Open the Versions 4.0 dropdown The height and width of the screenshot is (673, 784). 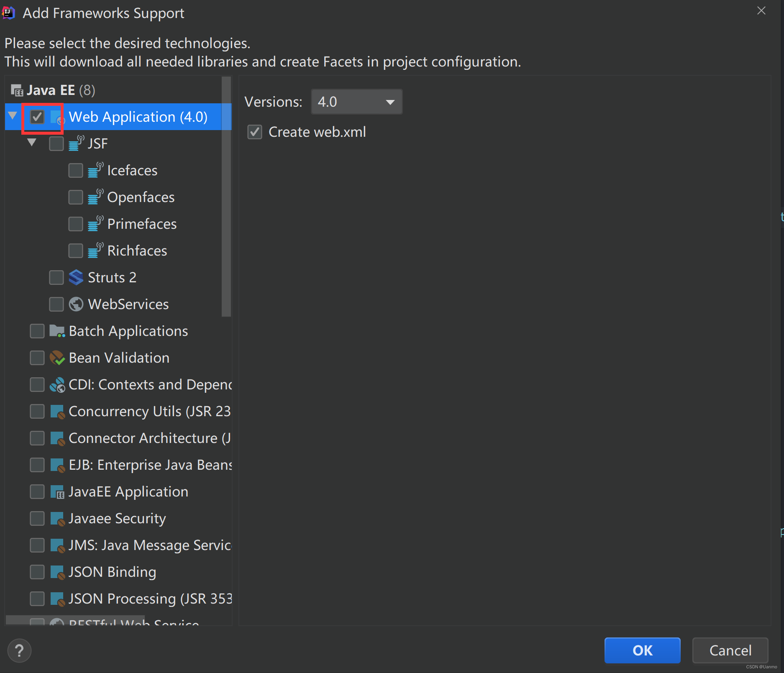[356, 102]
